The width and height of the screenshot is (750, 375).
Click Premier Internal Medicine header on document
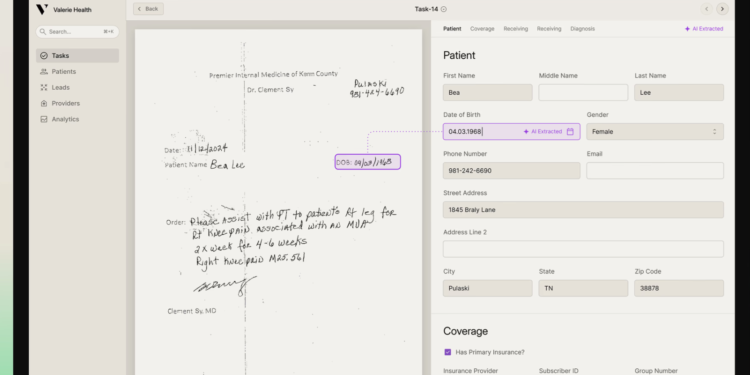pos(273,75)
